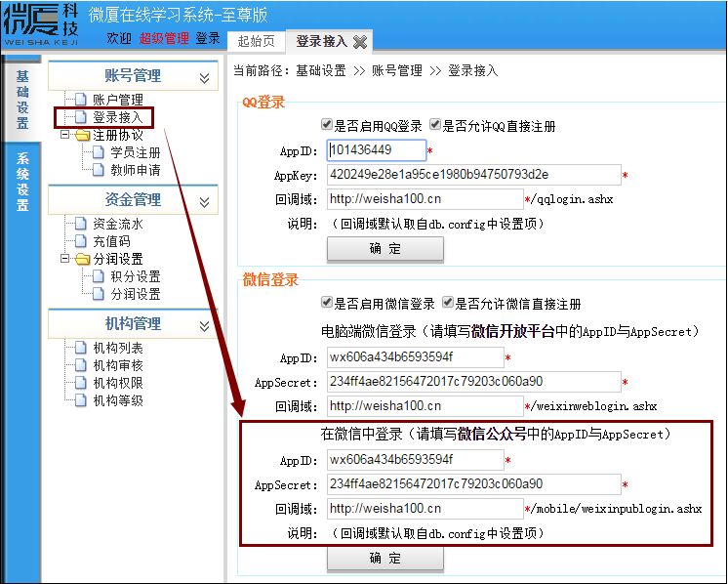Collapse the 机构管理 panel chevron
Image resolution: width=728 pixels, height=584 pixels.
(204, 326)
